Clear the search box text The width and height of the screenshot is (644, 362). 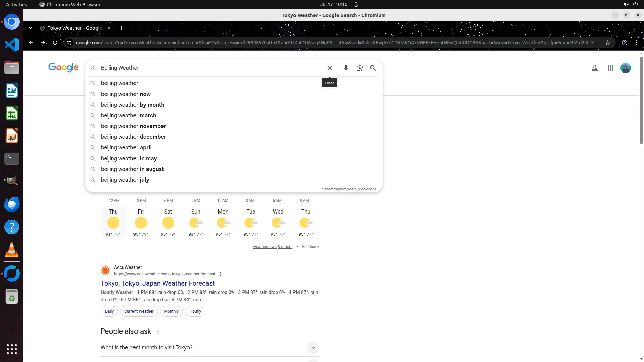(329, 68)
